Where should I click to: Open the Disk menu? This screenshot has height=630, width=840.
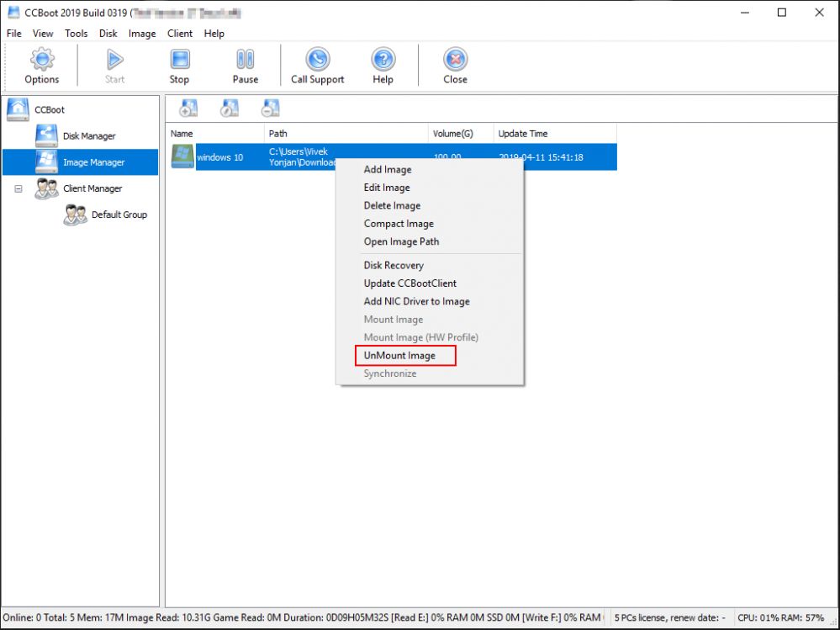coord(108,33)
